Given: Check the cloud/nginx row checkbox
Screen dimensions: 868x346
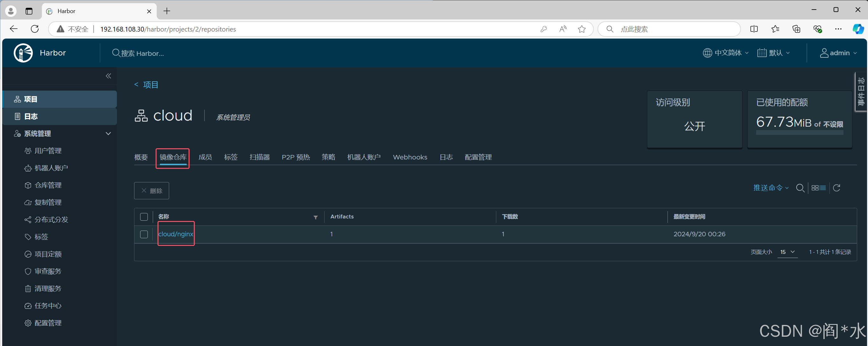Looking at the screenshot, I should tap(144, 234).
